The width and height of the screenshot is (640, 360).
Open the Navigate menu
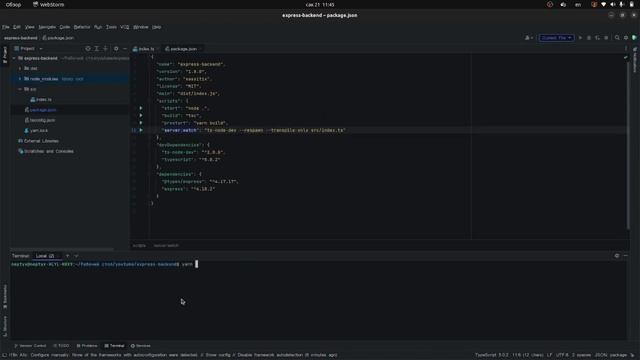point(47,27)
